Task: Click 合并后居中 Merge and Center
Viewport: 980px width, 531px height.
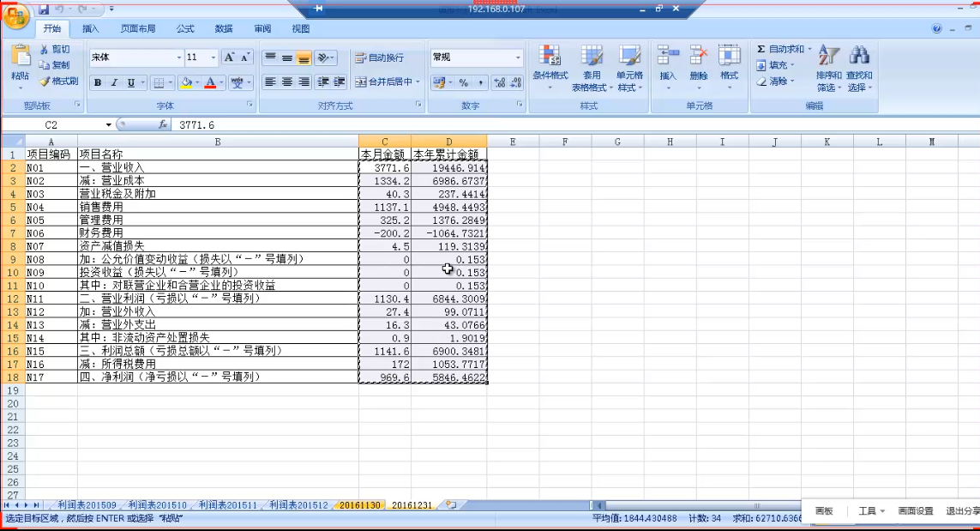Action: point(383,82)
